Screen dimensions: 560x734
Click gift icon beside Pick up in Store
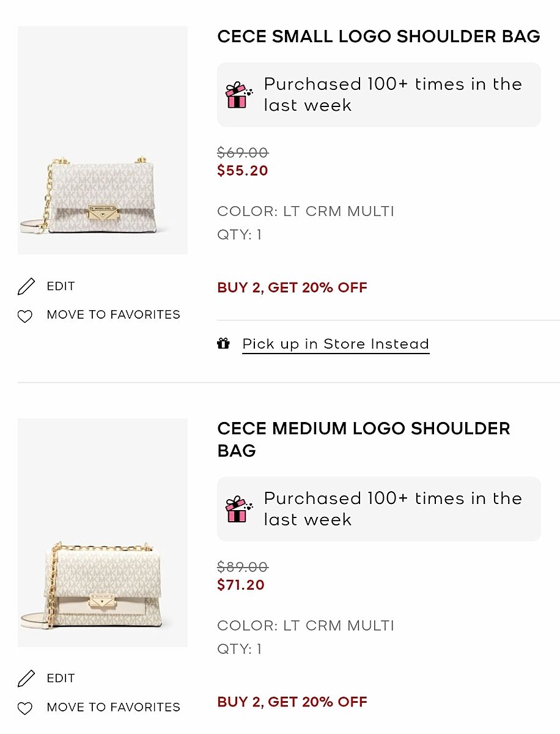point(224,344)
